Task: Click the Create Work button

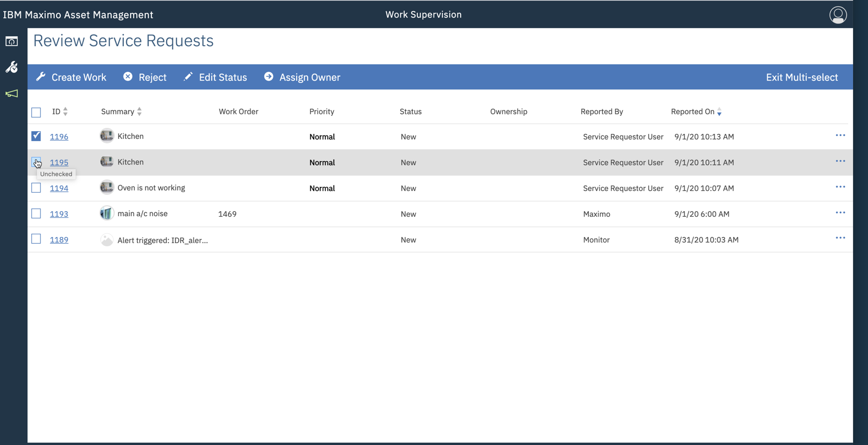Action: pyautogui.click(x=71, y=77)
